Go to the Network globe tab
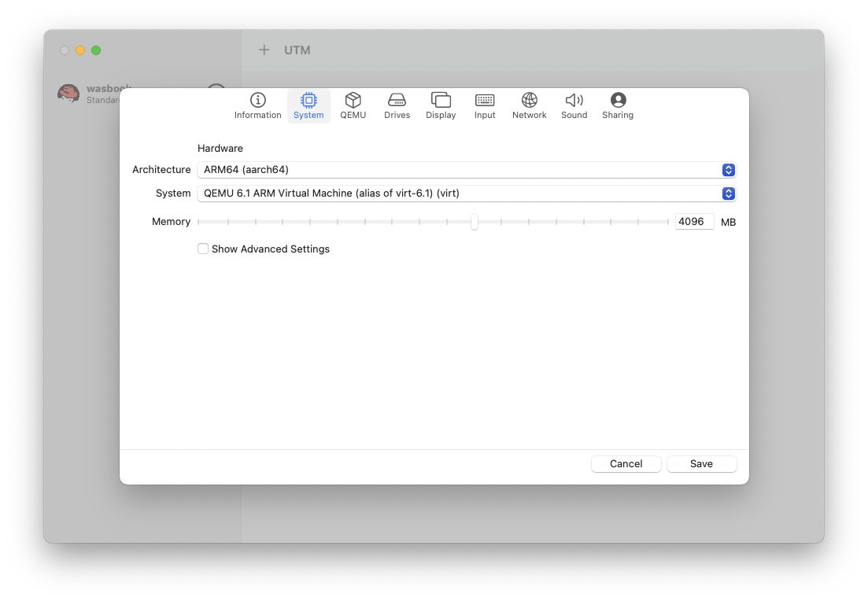 (529, 105)
